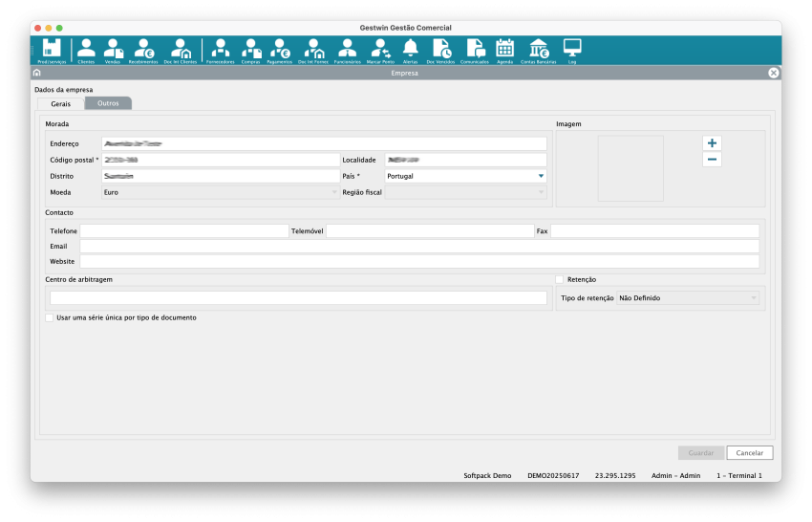
Task: Add a company image with plus button
Action: tap(712, 142)
